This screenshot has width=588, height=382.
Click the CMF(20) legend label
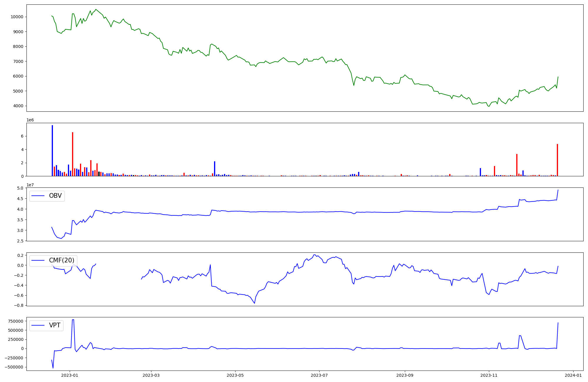(61, 260)
